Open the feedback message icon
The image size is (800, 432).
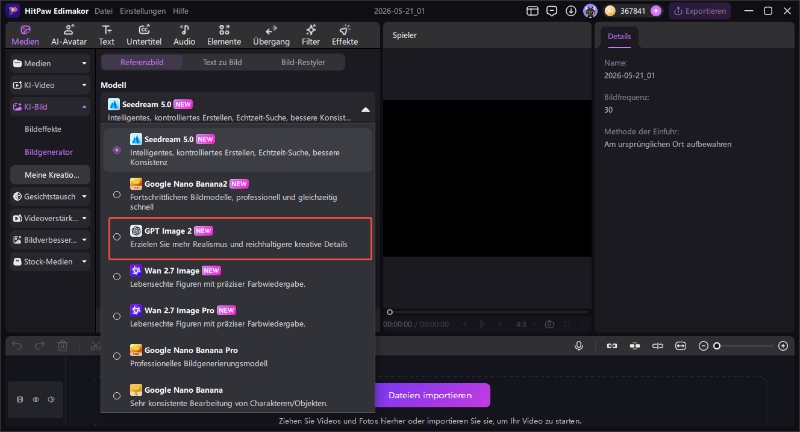(552, 11)
